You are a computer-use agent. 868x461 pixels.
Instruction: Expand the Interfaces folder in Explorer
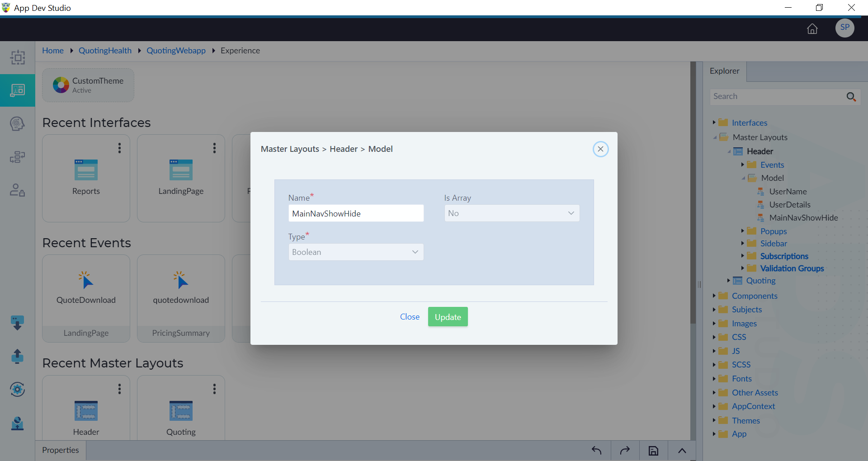[x=714, y=122]
